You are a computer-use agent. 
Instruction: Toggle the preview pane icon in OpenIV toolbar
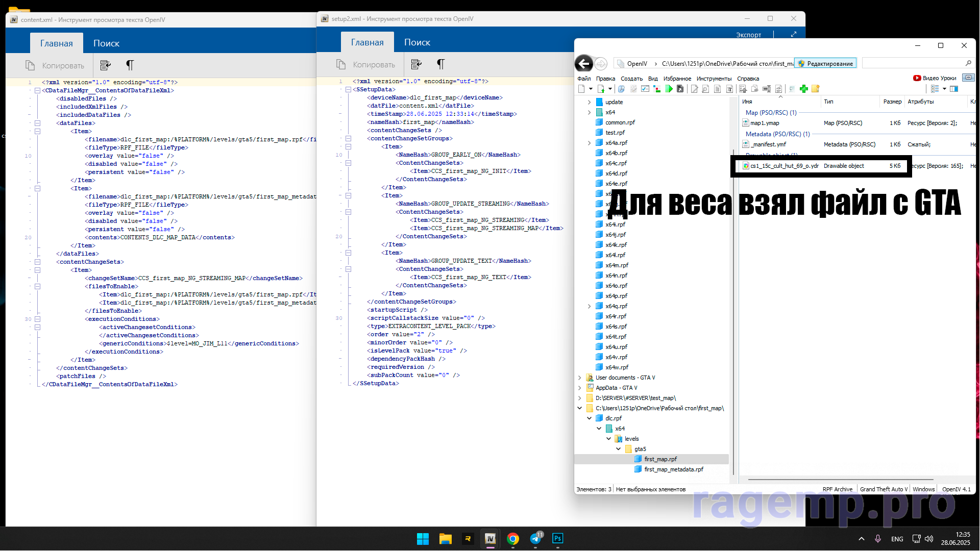(953, 89)
